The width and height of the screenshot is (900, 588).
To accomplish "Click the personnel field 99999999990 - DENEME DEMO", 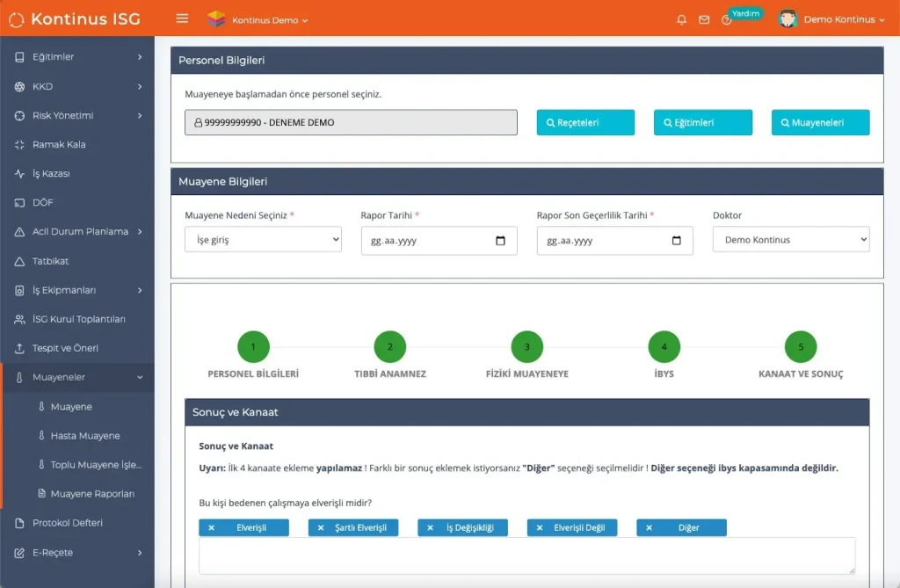I will 351,122.
